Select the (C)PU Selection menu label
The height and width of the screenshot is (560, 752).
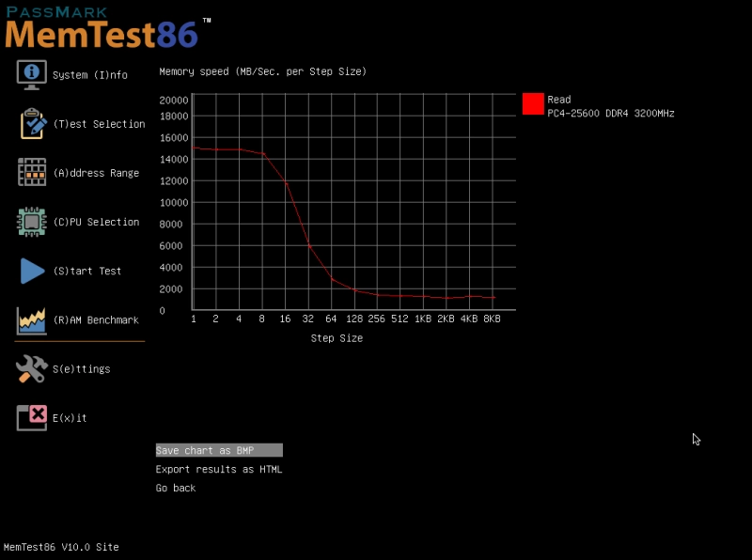coord(96,222)
